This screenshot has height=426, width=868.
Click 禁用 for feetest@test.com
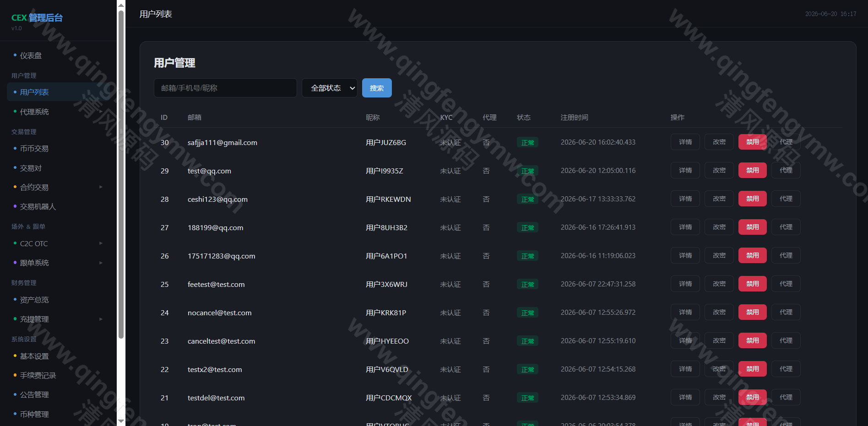coord(753,284)
